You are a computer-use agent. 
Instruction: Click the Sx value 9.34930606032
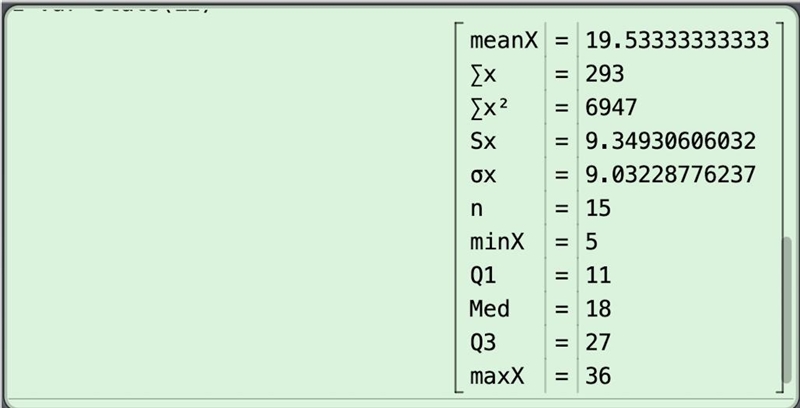tap(670, 141)
